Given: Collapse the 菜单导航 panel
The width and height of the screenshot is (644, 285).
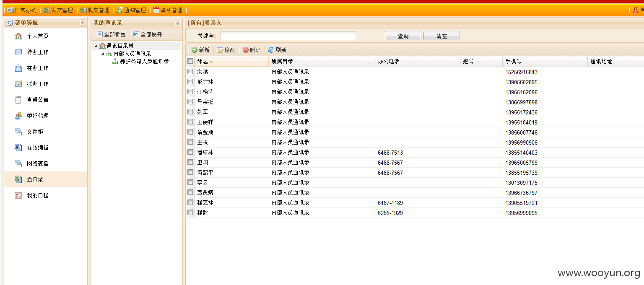Looking at the screenshot, I should pyautogui.click(x=83, y=22).
